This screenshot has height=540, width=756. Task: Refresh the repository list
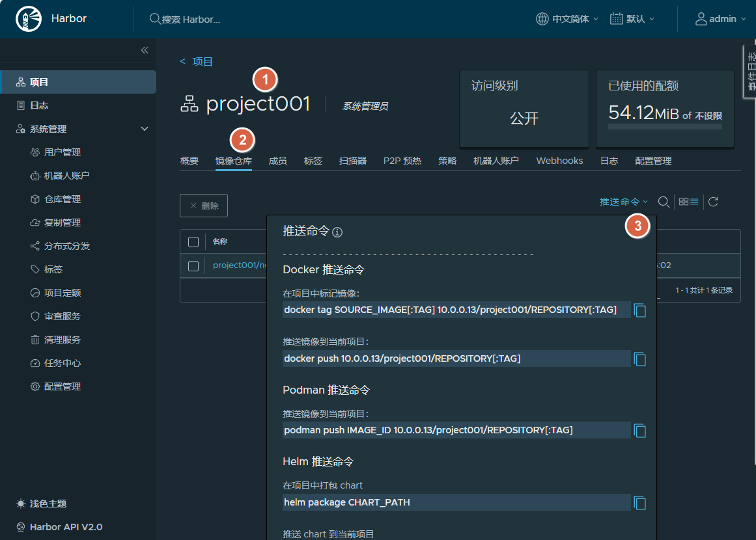(x=714, y=202)
